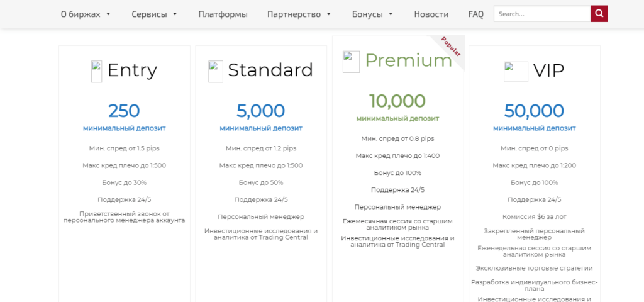Expand the «Партнерство» dropdown menu
Image resolution: width=644 pixels, height=302 pixels.
[294, 14]
